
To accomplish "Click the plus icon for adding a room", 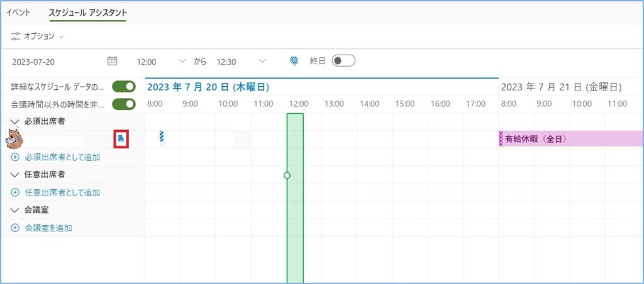I will (x=15, y=228).
